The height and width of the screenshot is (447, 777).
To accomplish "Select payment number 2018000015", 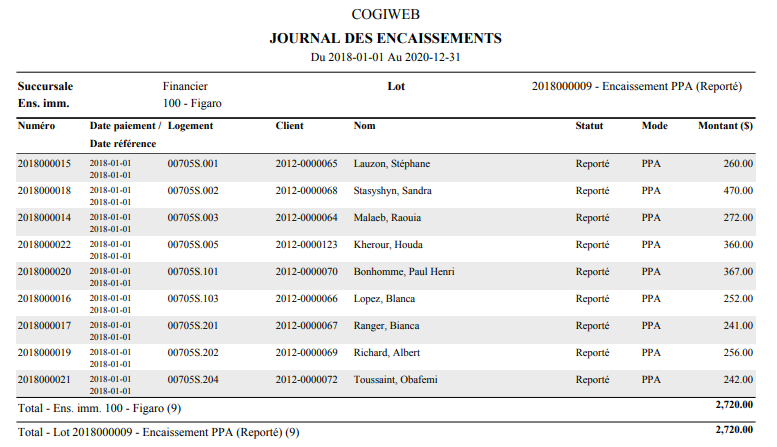I will 45,163.
